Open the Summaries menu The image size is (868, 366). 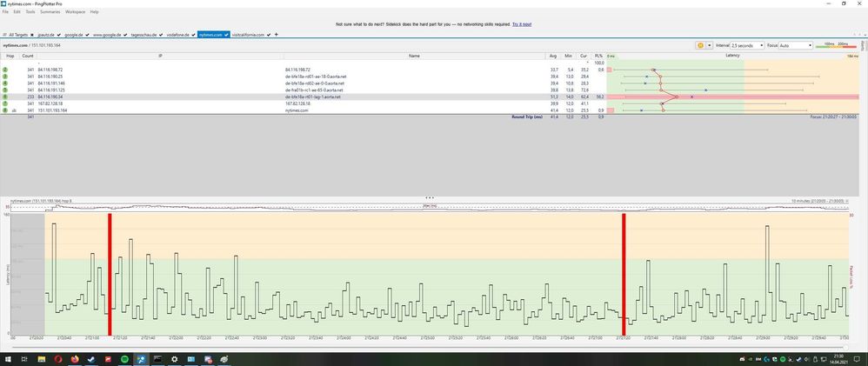coord(50,11)
